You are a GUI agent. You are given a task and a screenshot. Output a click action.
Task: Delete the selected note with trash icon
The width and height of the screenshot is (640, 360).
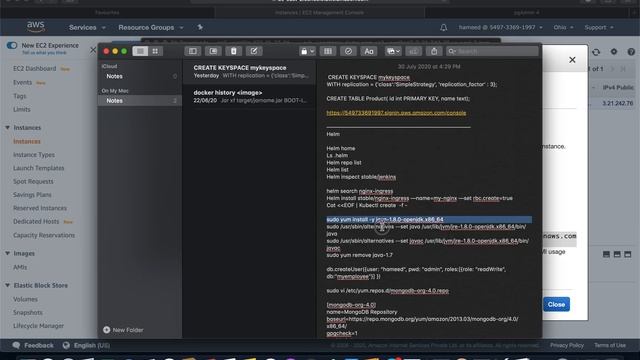[233, 51]
